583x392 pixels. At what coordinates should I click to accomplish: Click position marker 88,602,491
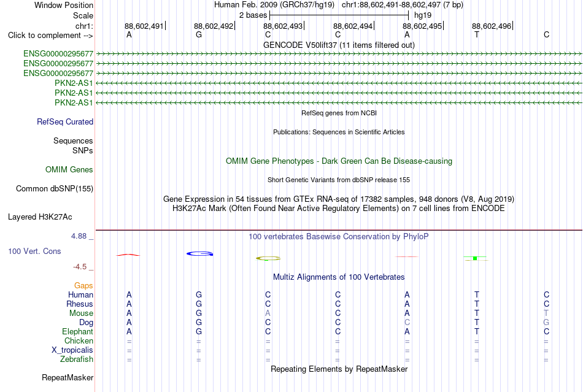click(x=144, y=26)
